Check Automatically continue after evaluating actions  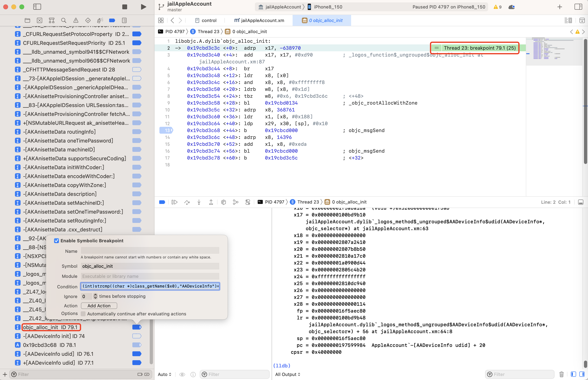point(83,314)
